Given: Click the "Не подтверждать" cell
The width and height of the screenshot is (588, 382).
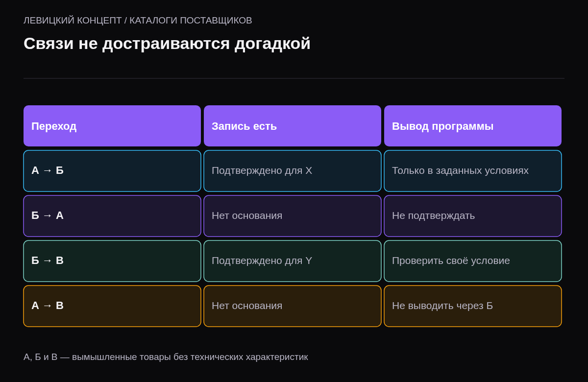Looking at the screenshot, I should 473,216.
